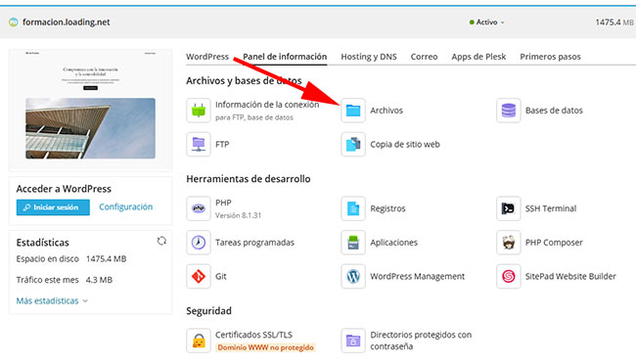
Task: Click the Iniciar sesión button
Action: 53,207
